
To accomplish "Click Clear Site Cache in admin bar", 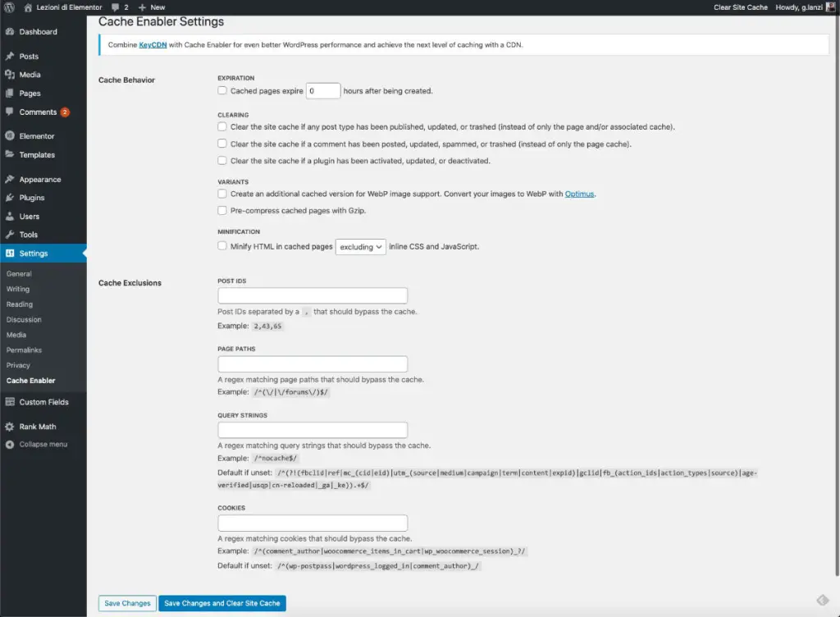I will pos(741,7).
